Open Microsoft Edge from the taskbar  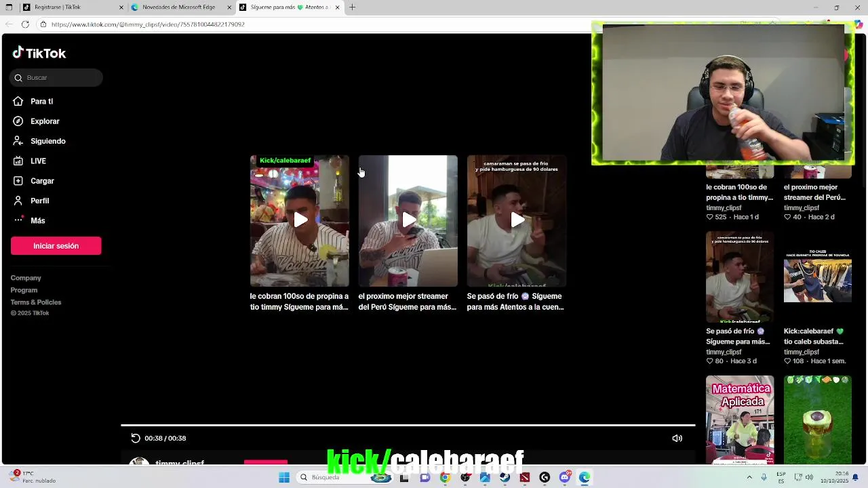585,477
